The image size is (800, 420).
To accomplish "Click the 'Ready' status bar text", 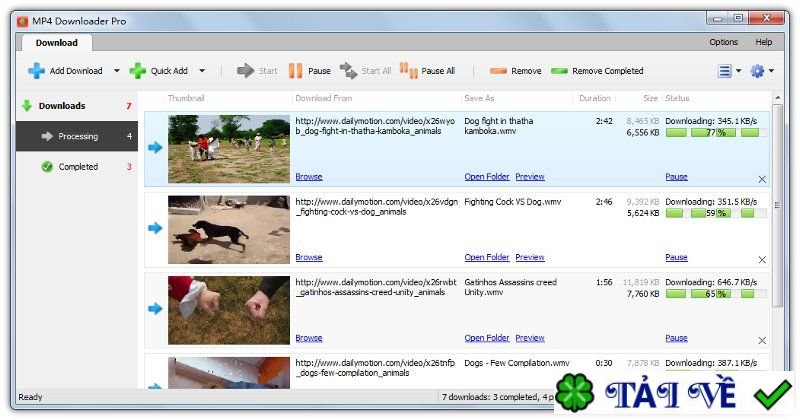I will [30, 397].
